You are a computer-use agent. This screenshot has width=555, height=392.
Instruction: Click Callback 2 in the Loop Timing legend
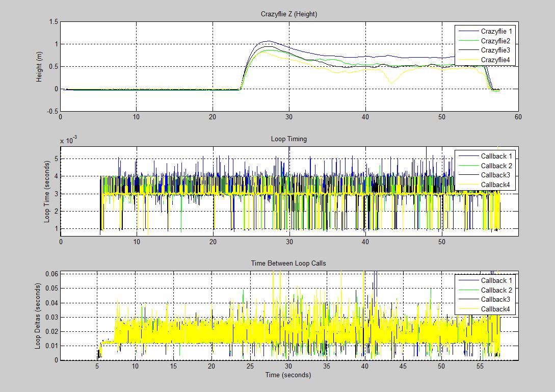pyautogui.click(x=496, y=166)
